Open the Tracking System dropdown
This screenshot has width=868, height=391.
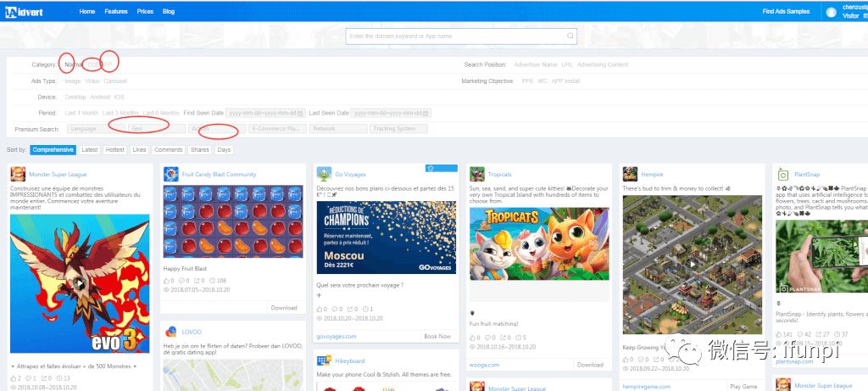tap(398, 128)
